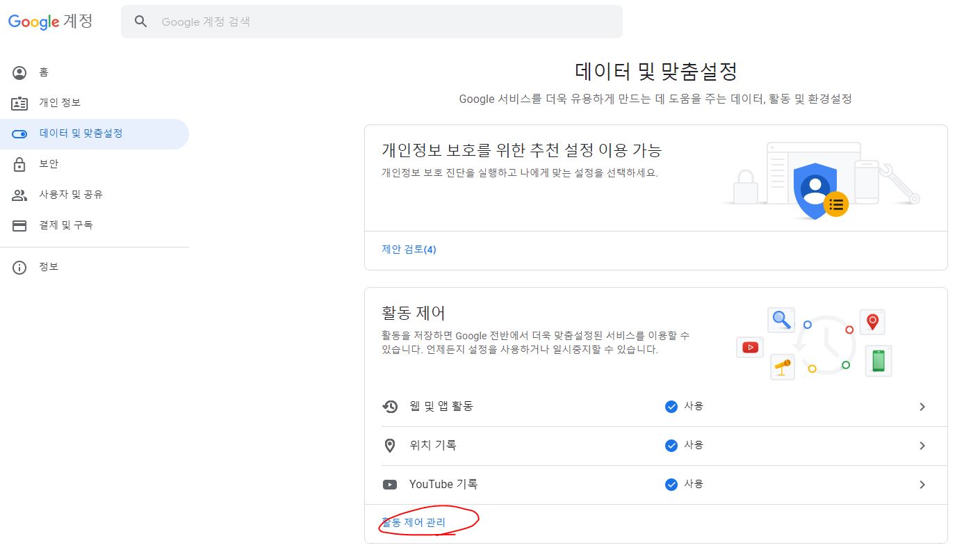The height and width of the screenshot is (550, 980).
Task: Click the 사용자 및 공유 people icon
Action: coord(19,195)
